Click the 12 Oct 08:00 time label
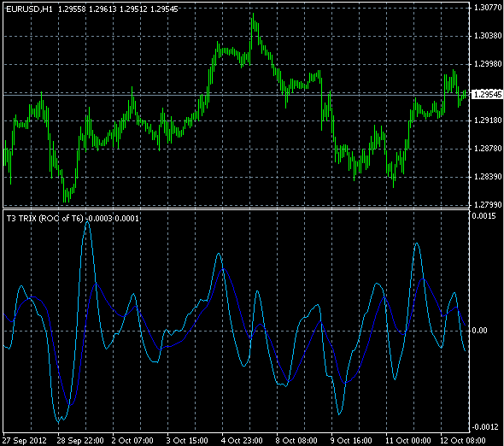The image size is (504, 446). 462,441
